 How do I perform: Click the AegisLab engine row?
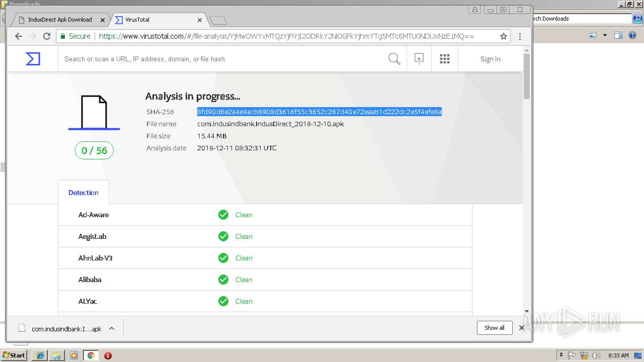pyautogui.click(x=265, y=236)
